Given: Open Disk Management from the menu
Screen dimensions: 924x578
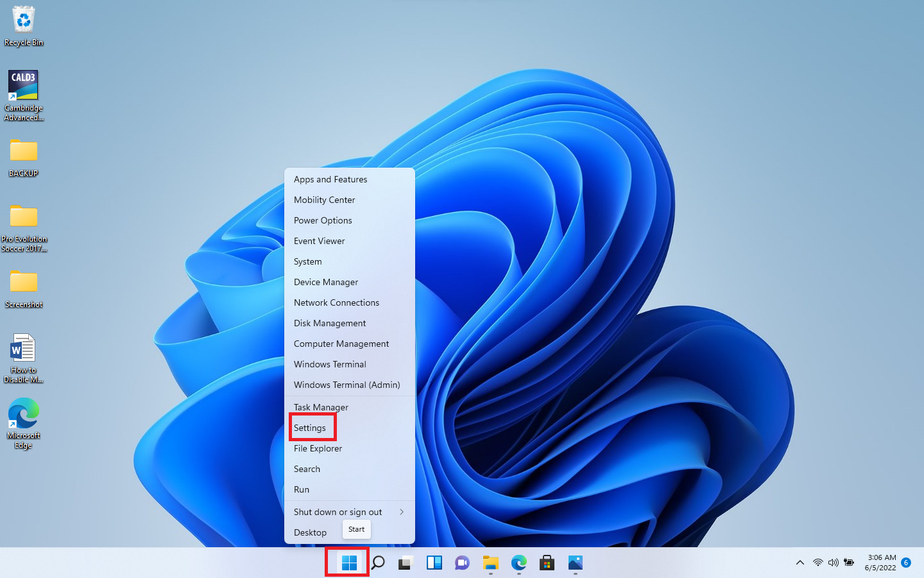Looking at the screenshot, I should [350, 323].
